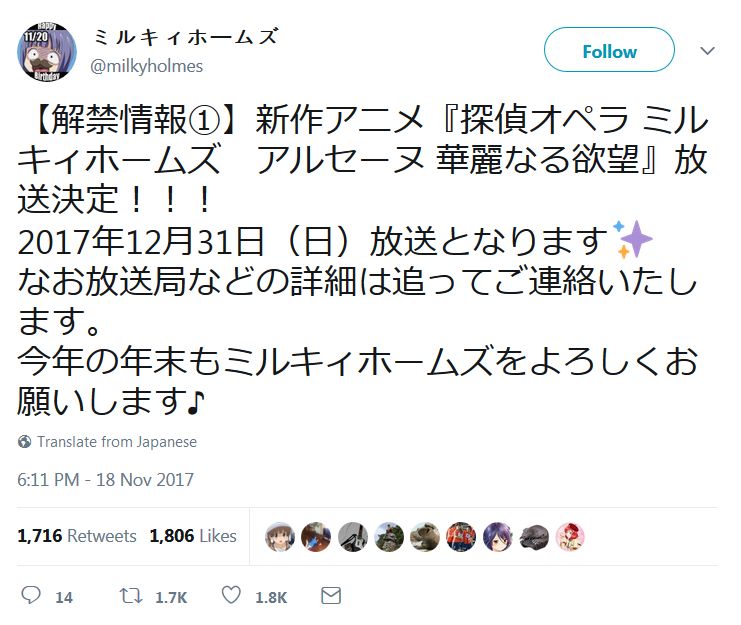Image resolution: width=741 pixels, height=625 pixels.
Task: Click the globe icon beside Translate
Action: point(24,442)
